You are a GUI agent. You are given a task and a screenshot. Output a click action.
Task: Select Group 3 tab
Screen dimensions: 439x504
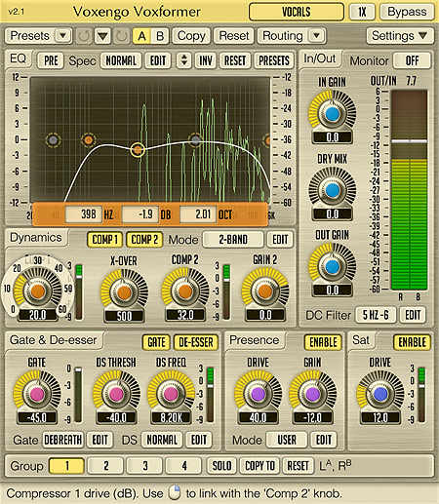click(x=144, y=466)
